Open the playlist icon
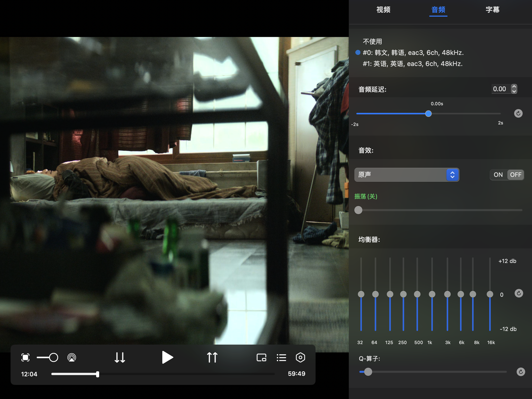Viewport: 532px width, 399px height. click(281, 357)
